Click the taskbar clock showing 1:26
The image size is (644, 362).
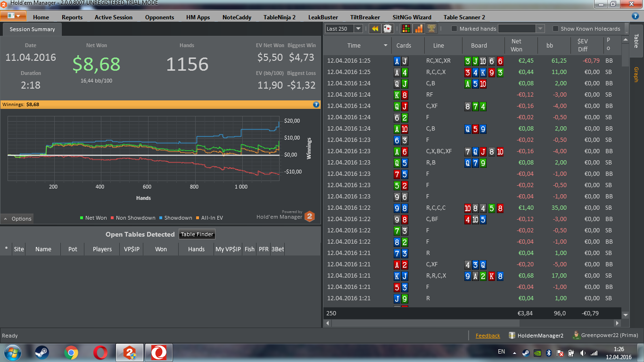pyautogui.click(x=619, y=349)
